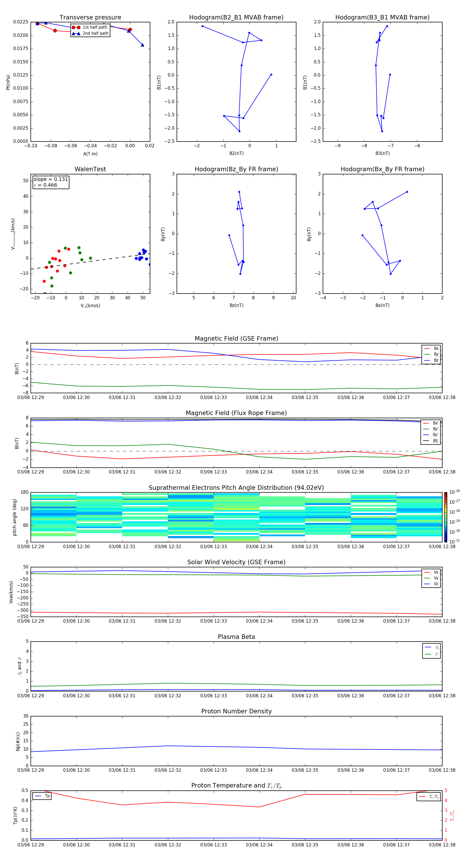Click the Hodogram(B3_B1 MVAB frame) title
473x868 pixels.
tap(382, 18)
